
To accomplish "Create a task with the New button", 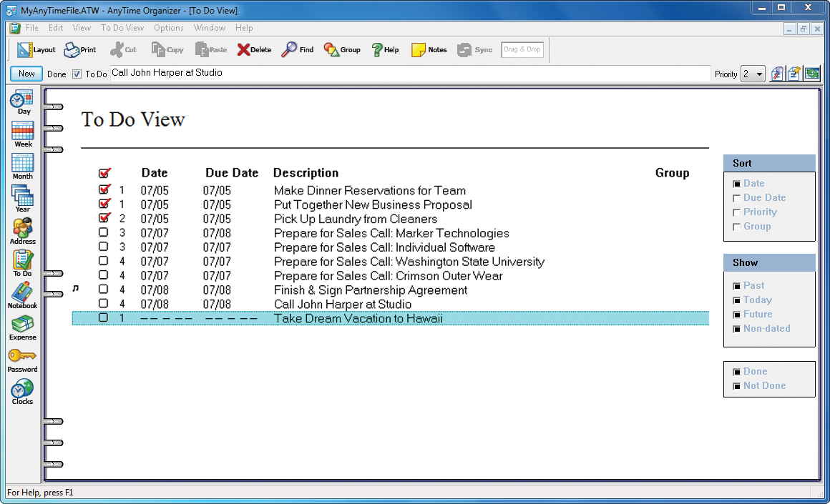I will (26, 74).
